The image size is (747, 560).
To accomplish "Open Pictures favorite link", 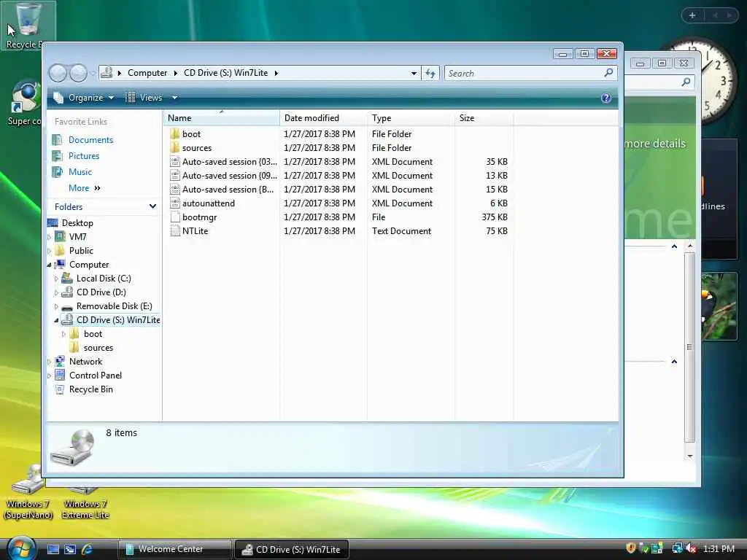I will click(x=84, y=156).
